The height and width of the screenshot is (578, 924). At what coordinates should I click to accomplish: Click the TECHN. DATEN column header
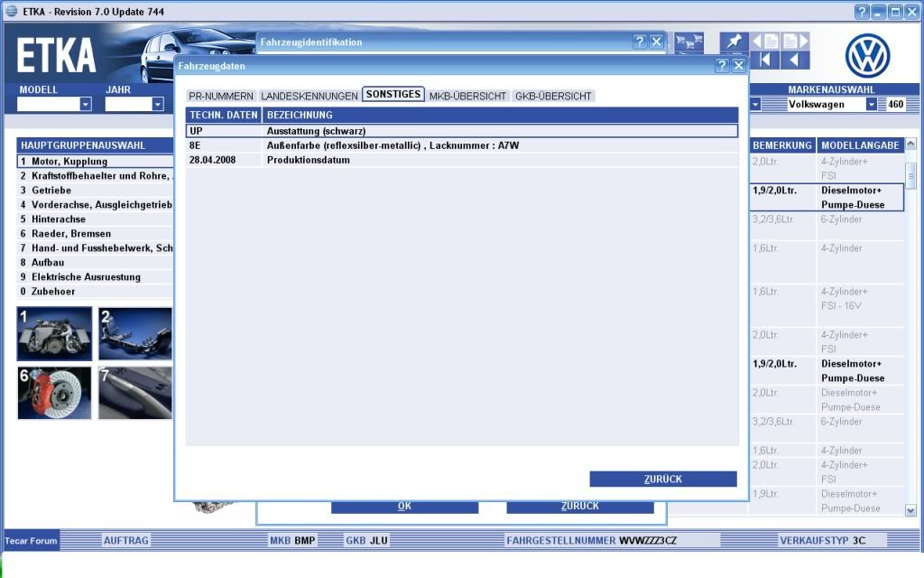pyautogui.click(x=224, y=115)
